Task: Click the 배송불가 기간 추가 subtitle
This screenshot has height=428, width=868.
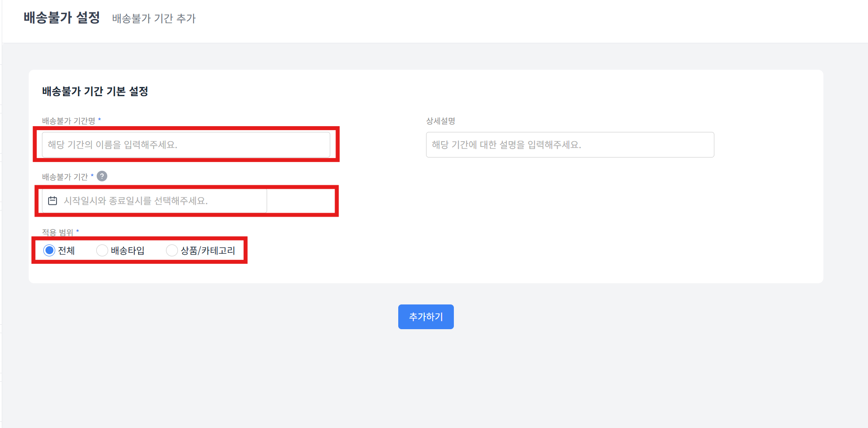Action: pyautogui.click(x=154, y=19)
